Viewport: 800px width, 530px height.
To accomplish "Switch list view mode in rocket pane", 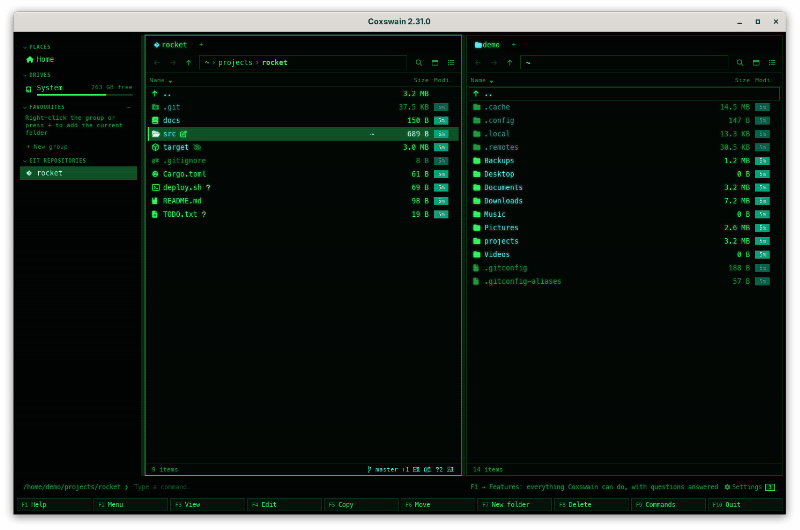I will 451,63.
